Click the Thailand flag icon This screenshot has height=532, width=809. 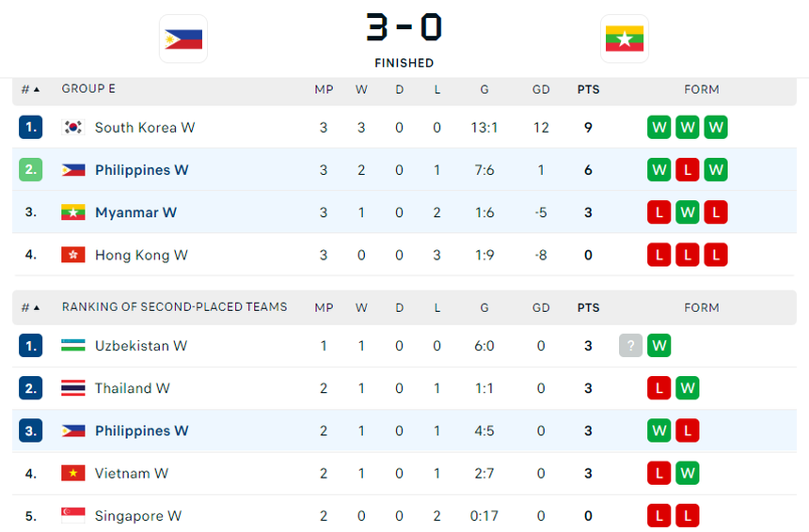(73, 388)
